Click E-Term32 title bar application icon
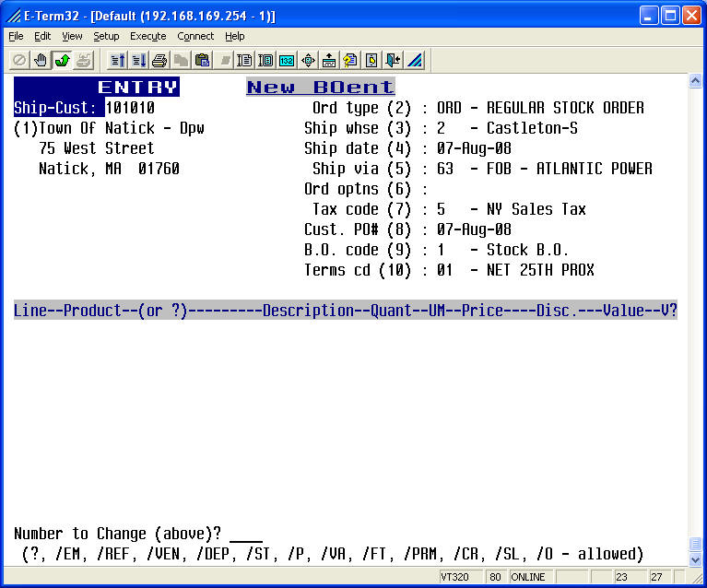707x588 pixels. tap(14, 16)
